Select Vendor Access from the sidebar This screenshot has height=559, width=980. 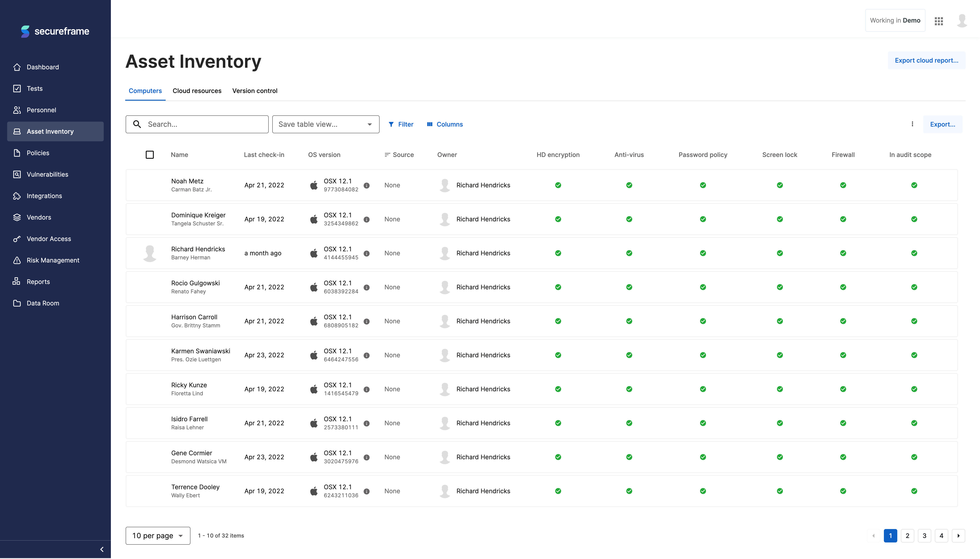pyautogui.click(x=49, y=238)
